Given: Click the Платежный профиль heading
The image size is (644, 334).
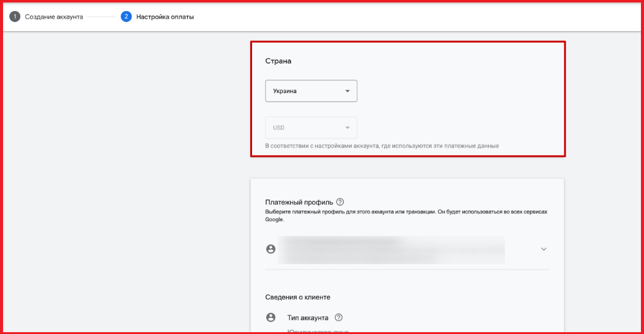Looking at the screenshot, I should click(x=299, y=202).
